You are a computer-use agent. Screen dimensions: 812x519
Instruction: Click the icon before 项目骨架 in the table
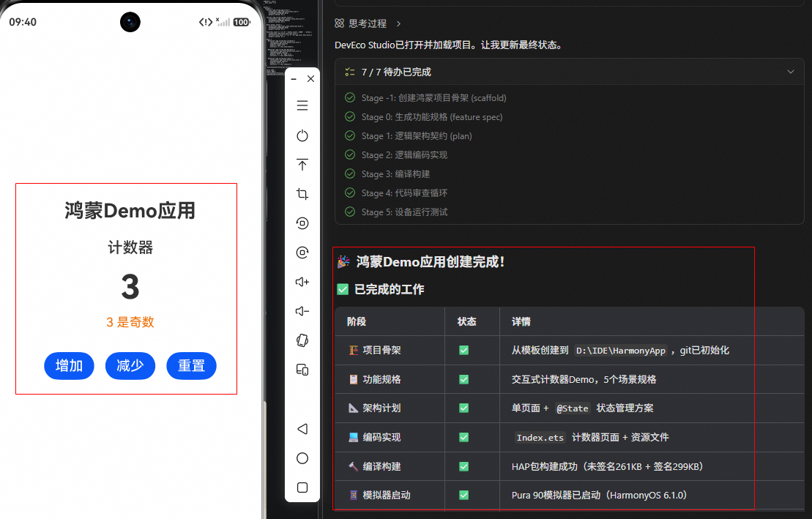[x=353, y=350]
